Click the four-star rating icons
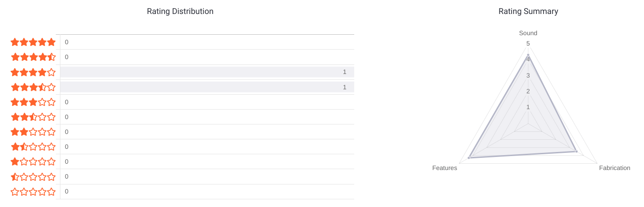The height and width of the screenshot is (207, 644). click(x=33, y=72)
